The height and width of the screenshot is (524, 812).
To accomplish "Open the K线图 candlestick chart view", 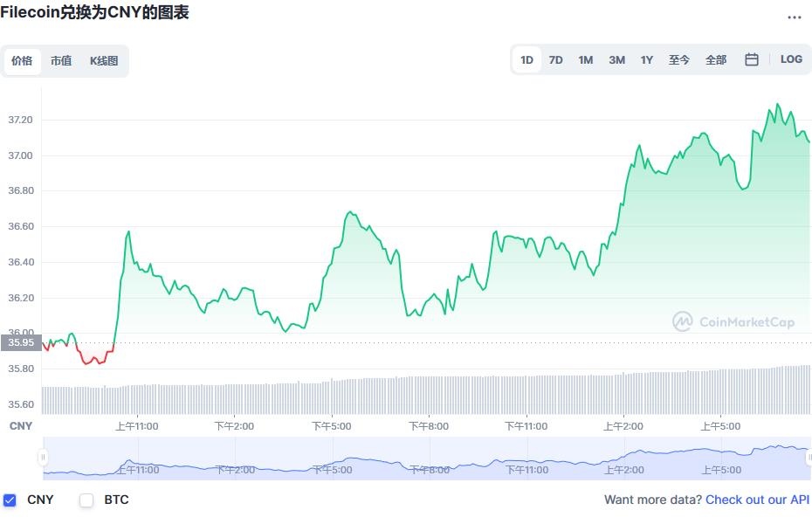I will tap(103, 61).
